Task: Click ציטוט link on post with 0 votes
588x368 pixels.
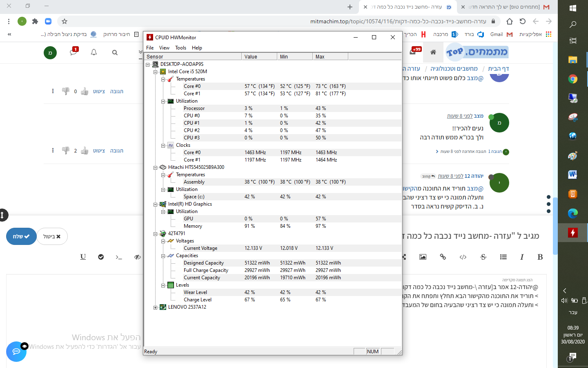Action: pyautogui.click(x=99, y=91)
